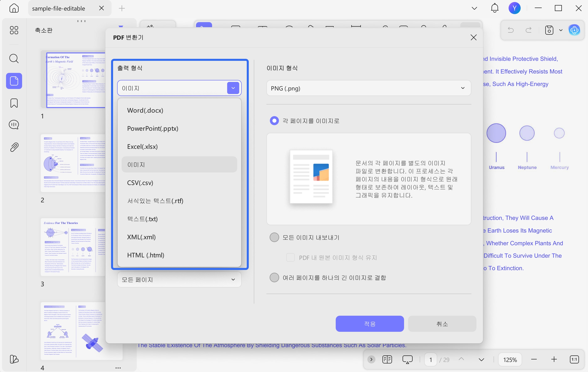588x372 pixels.
Task: Click the current page number field
Action: pyautogui.click(x=431, y=360)
